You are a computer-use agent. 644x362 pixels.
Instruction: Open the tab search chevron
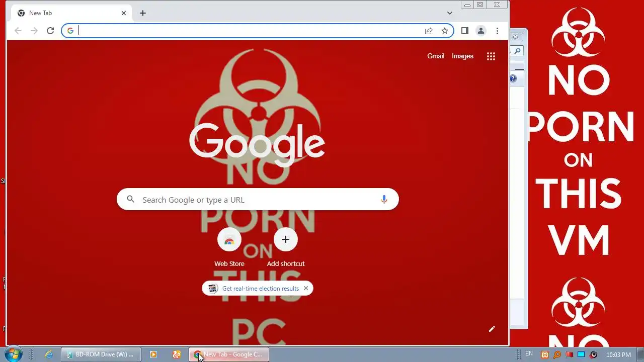tap(450, 13)
